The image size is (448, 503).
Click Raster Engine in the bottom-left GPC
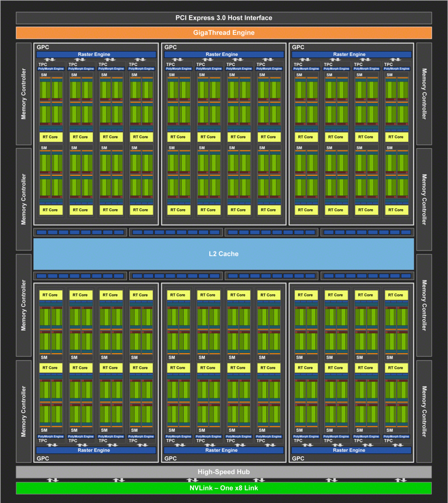[x=96, y=450]
